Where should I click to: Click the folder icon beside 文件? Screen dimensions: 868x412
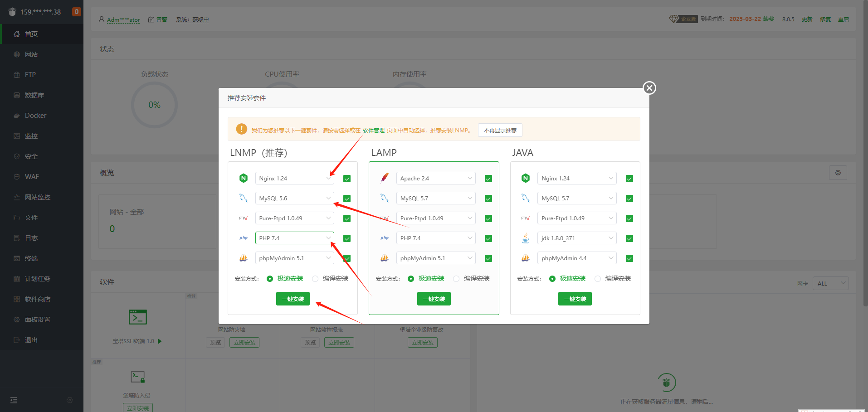pos(17,218)
